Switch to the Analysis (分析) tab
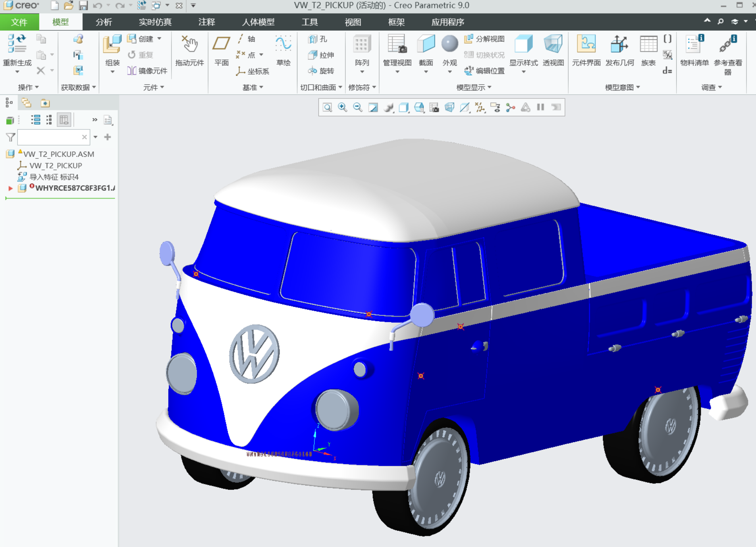Screen dimensions: 756x547 (x=104, y=22)
